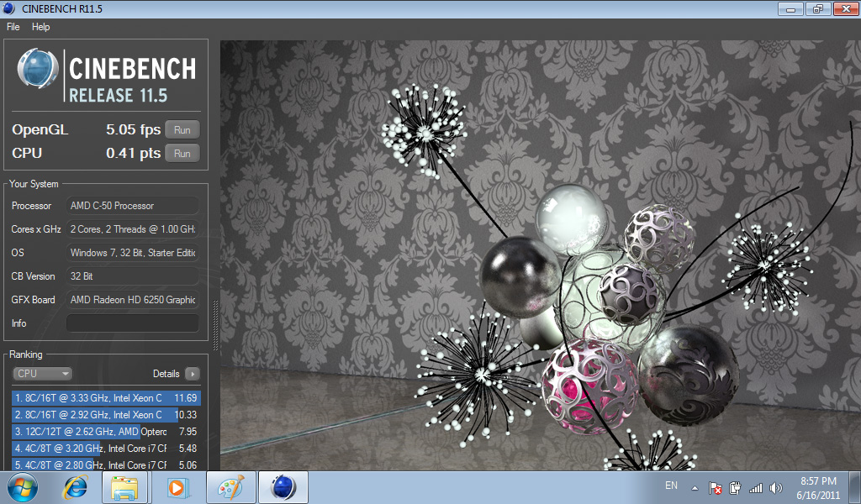Click the EN language indicator
The image size is (861, 504).
pyautogui.click(x=671, y=486)
